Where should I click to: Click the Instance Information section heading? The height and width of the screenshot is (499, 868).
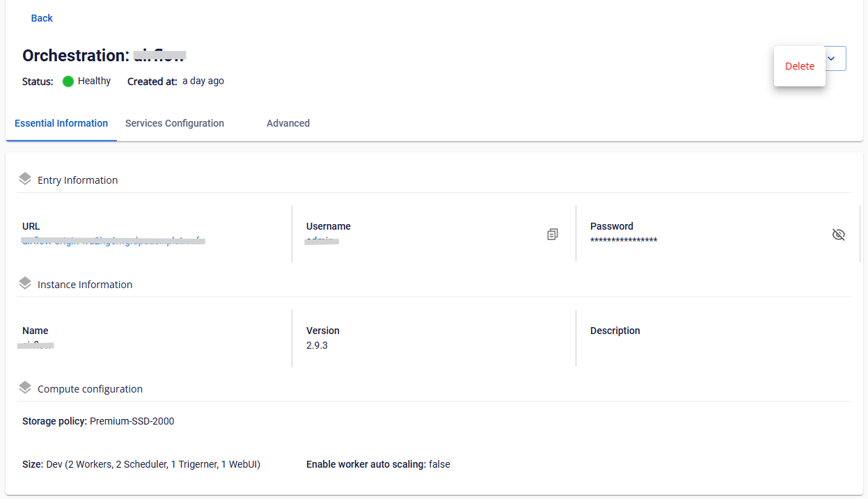coord(85,285)
